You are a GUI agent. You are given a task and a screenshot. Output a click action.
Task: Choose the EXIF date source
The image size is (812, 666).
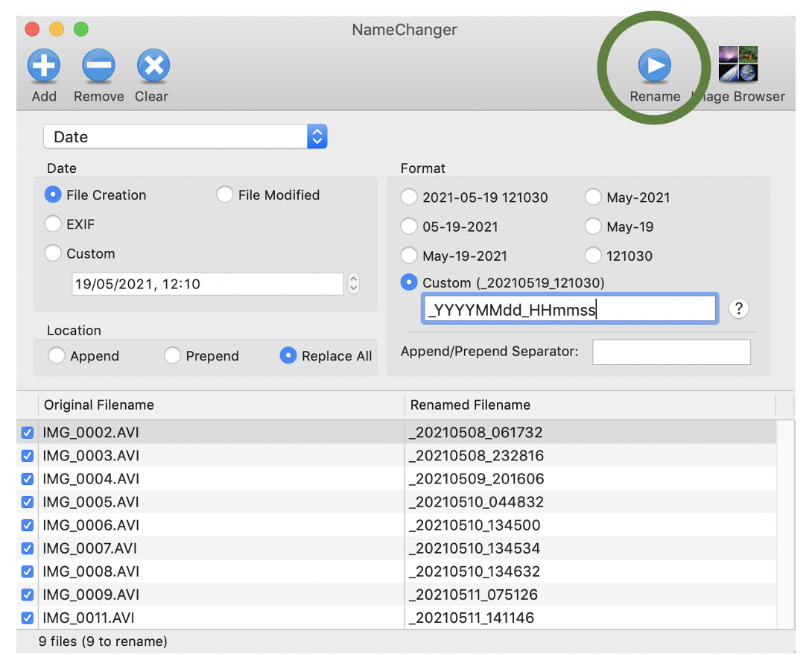pyautogui.click(x=53, y=223)
